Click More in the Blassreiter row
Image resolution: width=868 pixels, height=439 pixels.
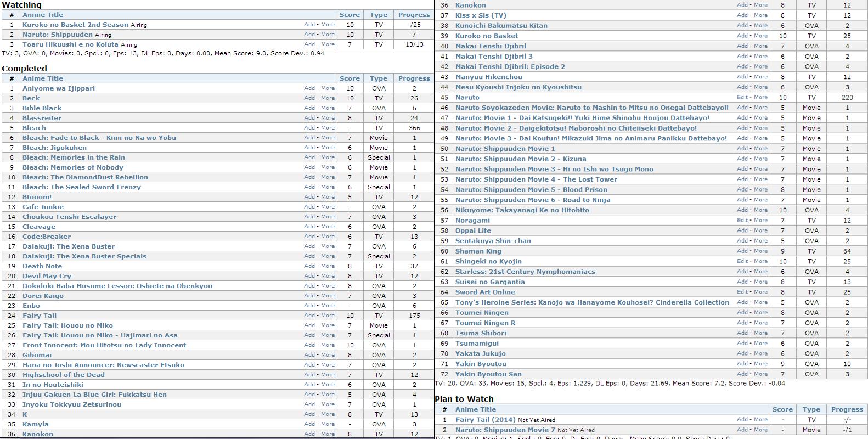[328, 117]
